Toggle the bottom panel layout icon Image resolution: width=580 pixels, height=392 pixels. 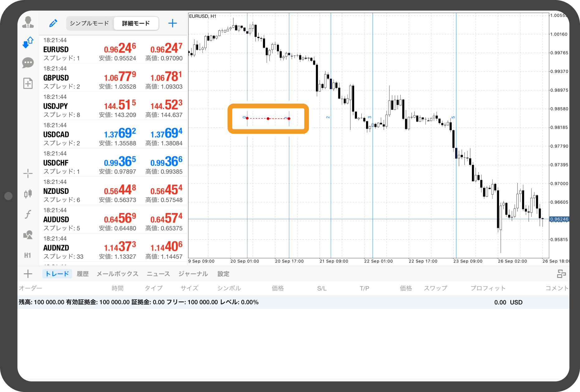pyautogui.click(x=561, y=274)
